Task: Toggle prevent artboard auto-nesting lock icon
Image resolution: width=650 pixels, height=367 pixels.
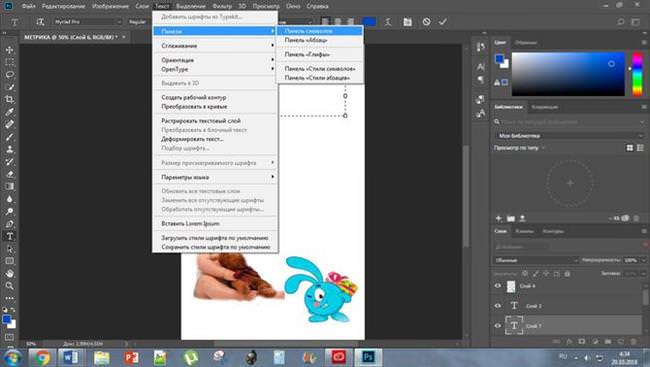Action: pyautogui.click(x=556, y=274)
